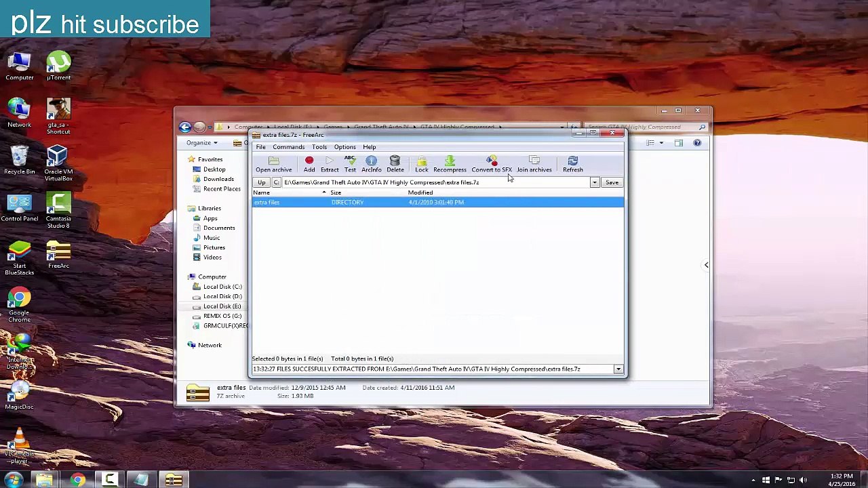This screenshot has width=868, height=488.
Task: Select Oracle VM VirtualBox desktop icon
Action: pos(58,163)
